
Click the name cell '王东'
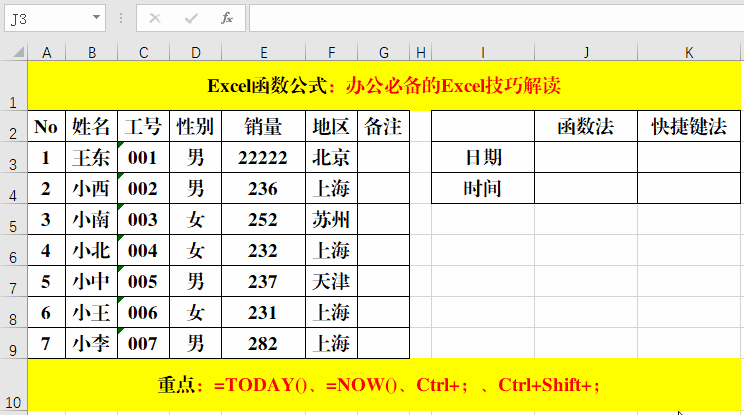(x=92, y=157)
